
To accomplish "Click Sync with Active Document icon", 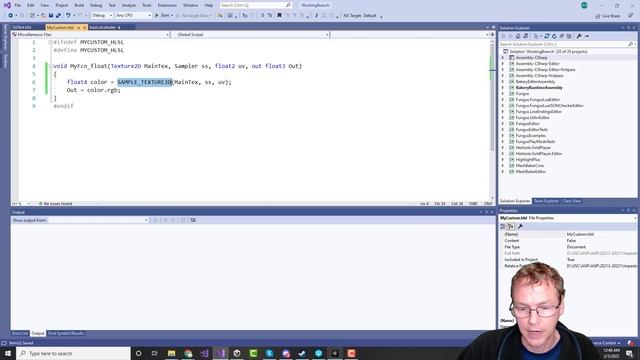I will point(547,36).
